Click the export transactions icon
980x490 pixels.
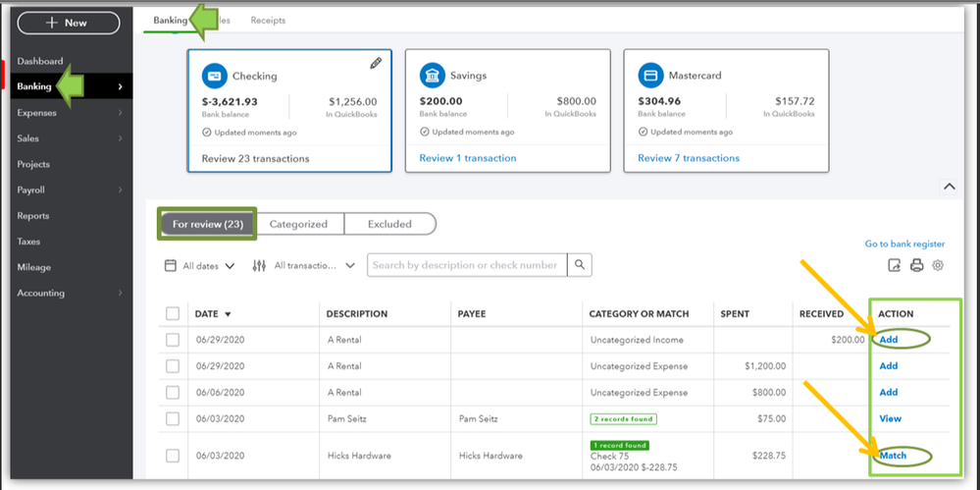point(894,265)
